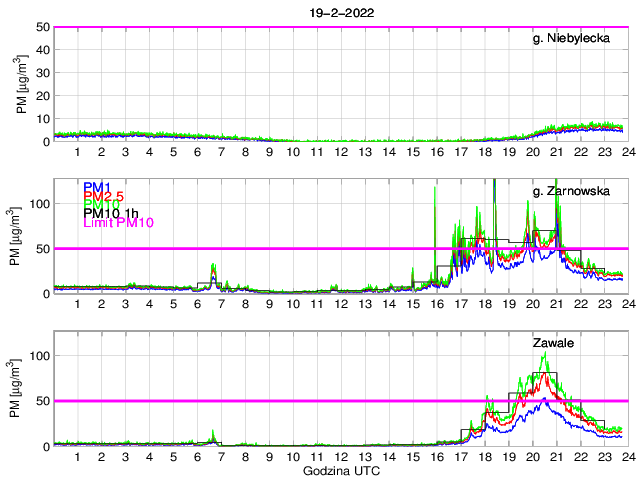The image size is (640, 480).
Task: Click the 0 y-axis tick on Zawale plot
Action: pos(46,445)
